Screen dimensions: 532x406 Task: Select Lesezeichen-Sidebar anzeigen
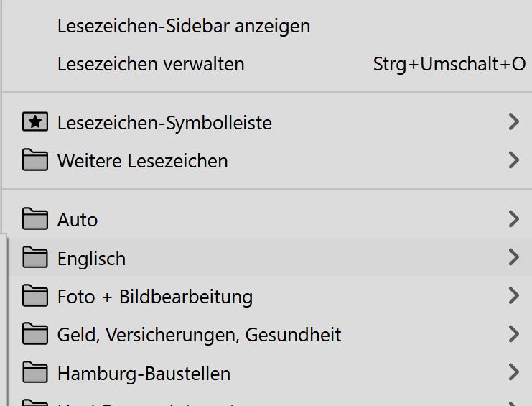[x=183, y=26]
